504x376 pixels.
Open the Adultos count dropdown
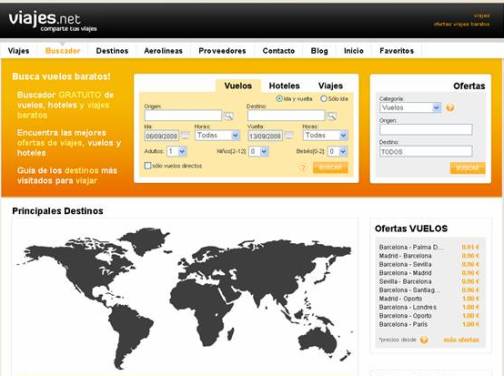pos(177,152)
